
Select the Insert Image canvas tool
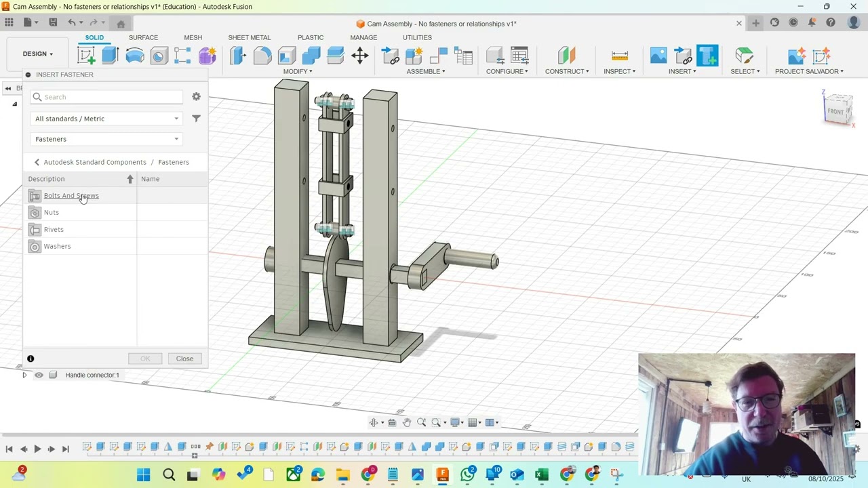(x=658, y=56)
